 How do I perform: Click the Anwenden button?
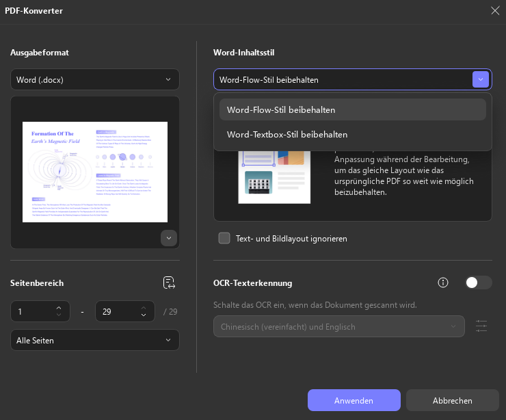[x=354, y=400]
